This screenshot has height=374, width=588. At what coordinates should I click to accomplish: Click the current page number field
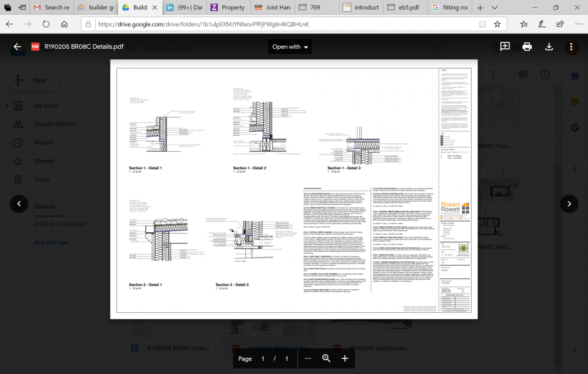pyautogui.click(x=263, y=359)
